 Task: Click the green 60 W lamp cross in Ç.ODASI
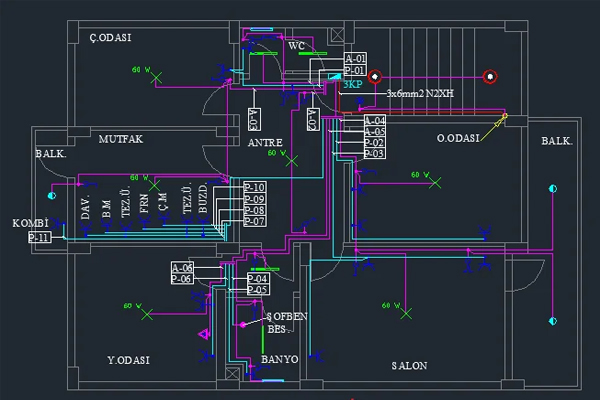156,78
